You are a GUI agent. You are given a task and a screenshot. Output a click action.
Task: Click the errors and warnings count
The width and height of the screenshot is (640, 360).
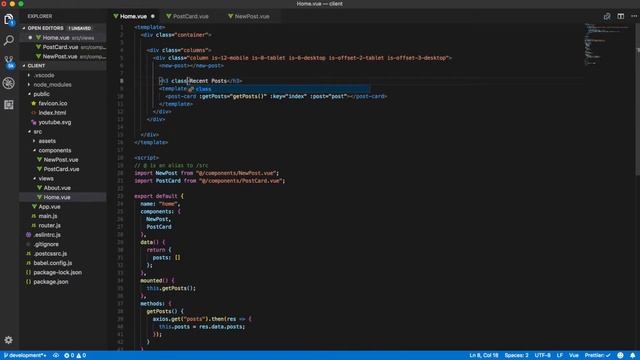point(75,356)
